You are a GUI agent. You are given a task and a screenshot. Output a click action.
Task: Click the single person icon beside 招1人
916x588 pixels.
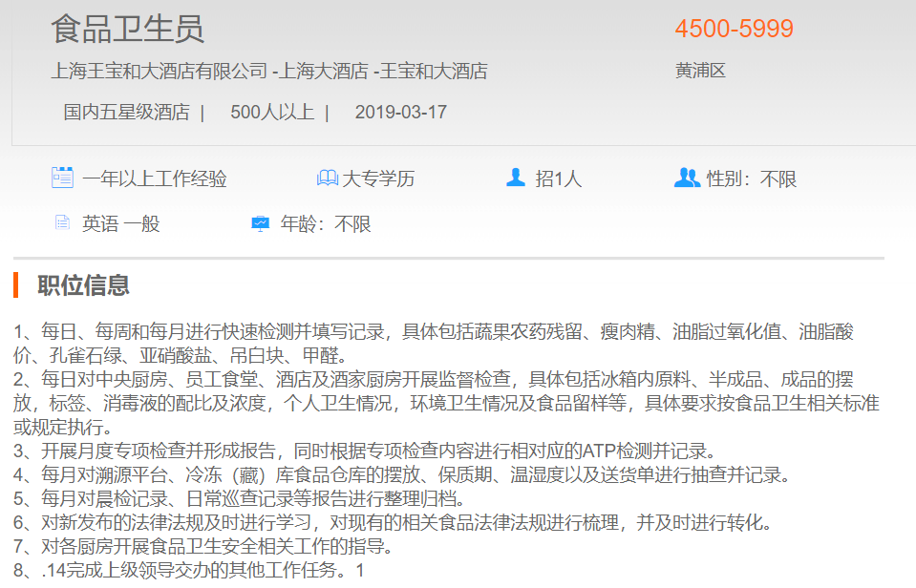516,178
